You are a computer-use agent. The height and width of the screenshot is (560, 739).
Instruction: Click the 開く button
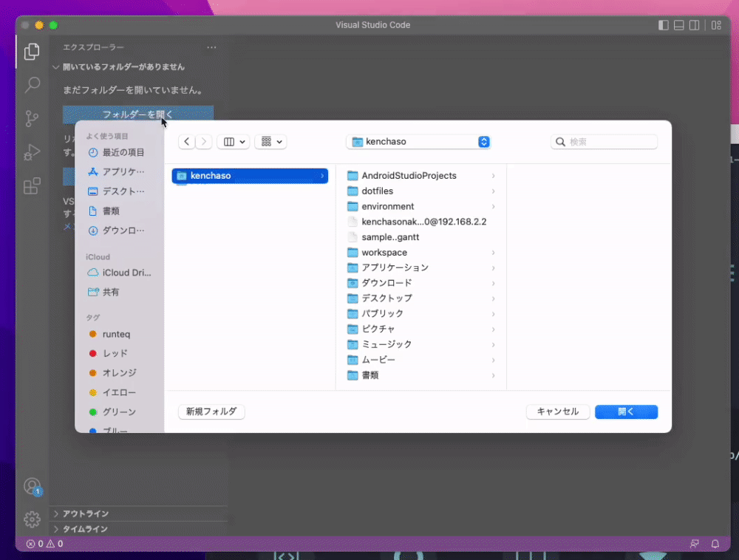625,412
